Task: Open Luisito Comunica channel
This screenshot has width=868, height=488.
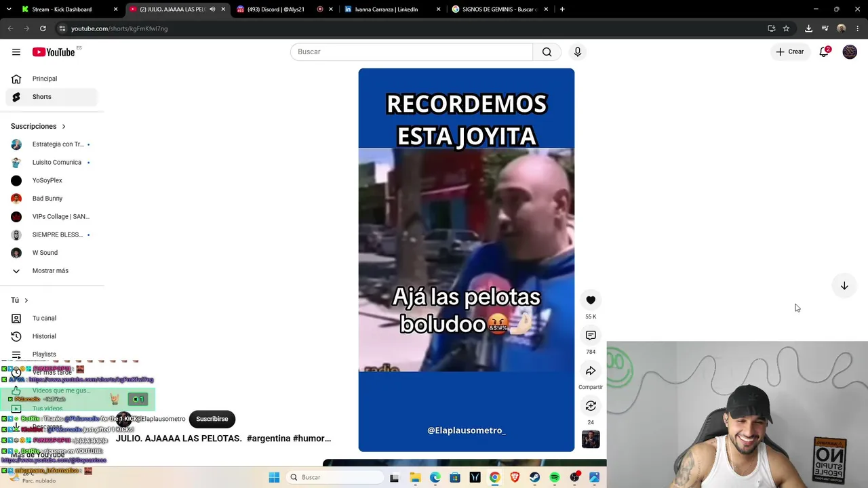Action: click(52, 163)
